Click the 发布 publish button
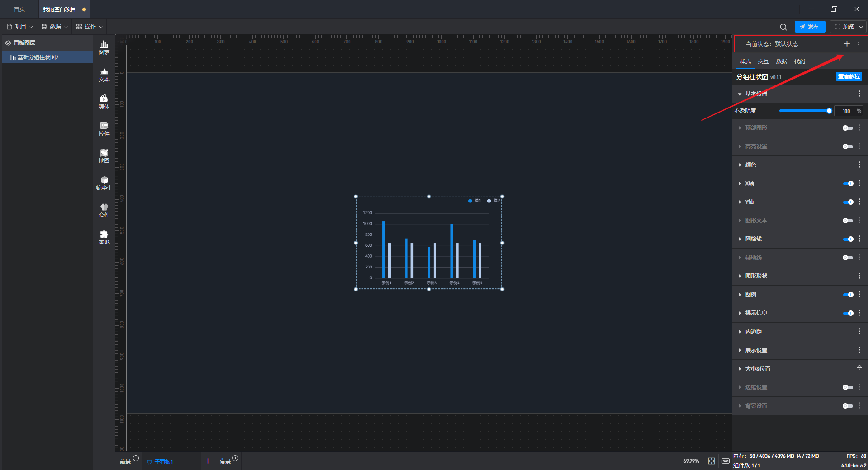Viewport: 868px width, 470px height. (810, 27)
